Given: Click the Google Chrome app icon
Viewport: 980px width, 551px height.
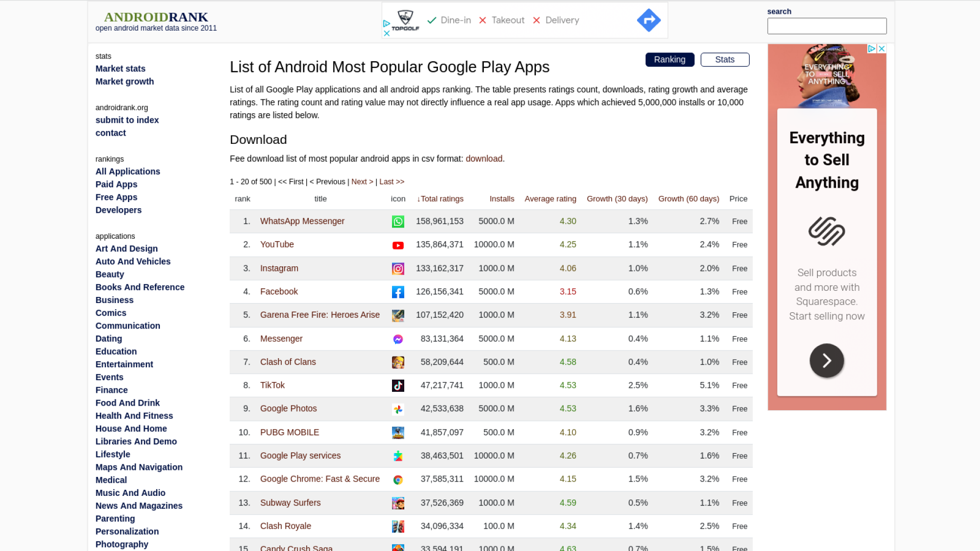Looking at the screenshot, I should point(398,480).
